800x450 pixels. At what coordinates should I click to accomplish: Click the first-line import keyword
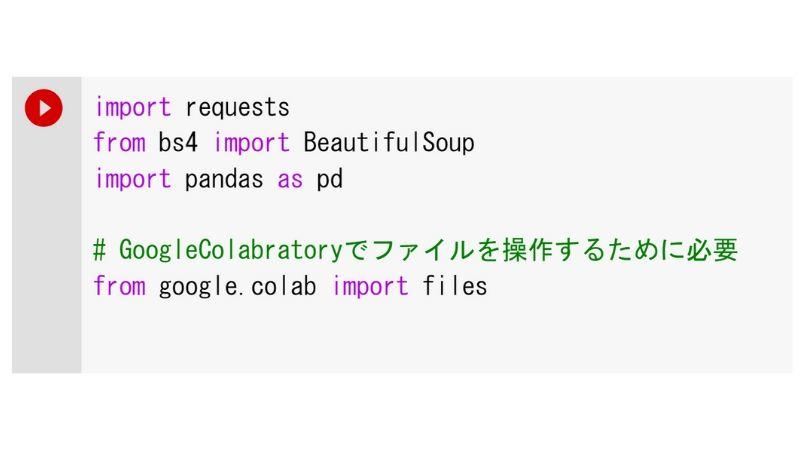133,108
